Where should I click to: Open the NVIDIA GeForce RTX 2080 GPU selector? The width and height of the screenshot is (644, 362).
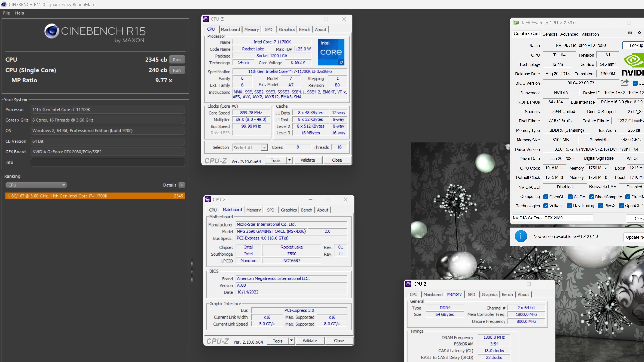tap(552, 218)
